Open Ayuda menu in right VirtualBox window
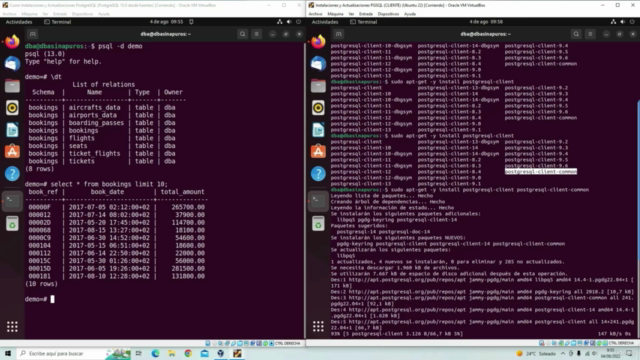 [410, 14]
